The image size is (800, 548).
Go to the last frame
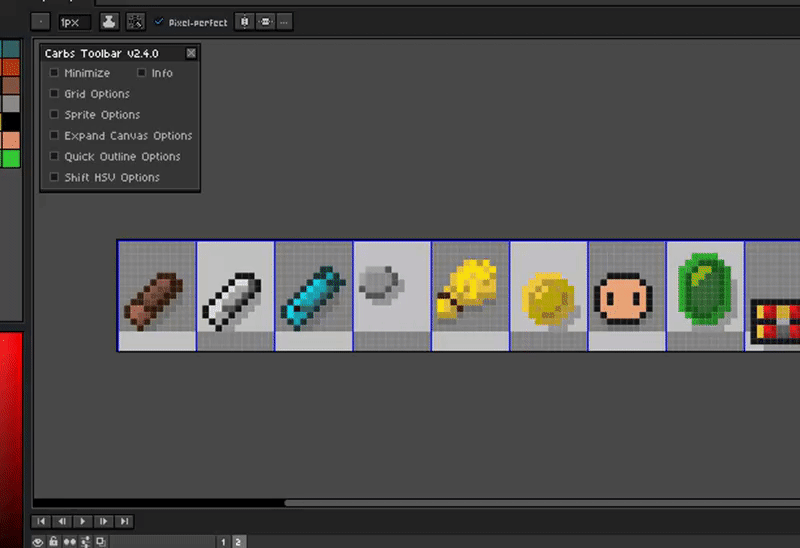124,521
